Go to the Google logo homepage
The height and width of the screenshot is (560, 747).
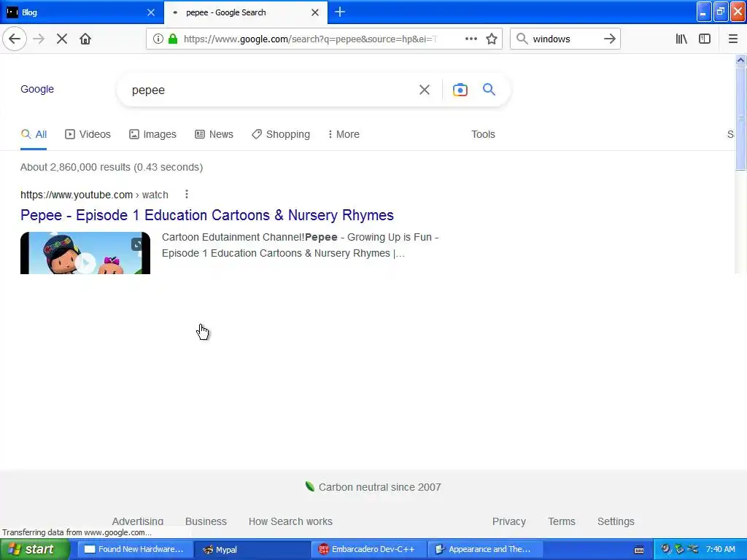tap(37, 89)
